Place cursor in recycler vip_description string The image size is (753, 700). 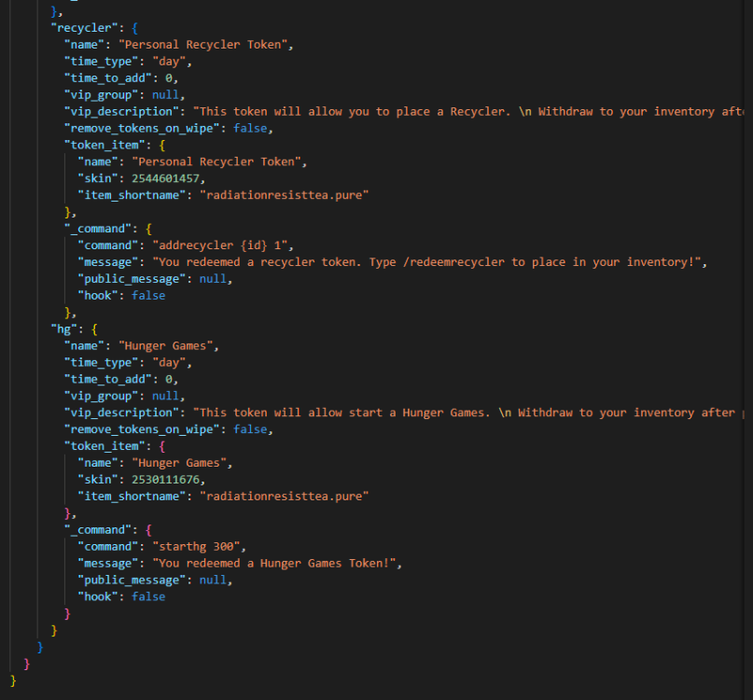(467, 111)
